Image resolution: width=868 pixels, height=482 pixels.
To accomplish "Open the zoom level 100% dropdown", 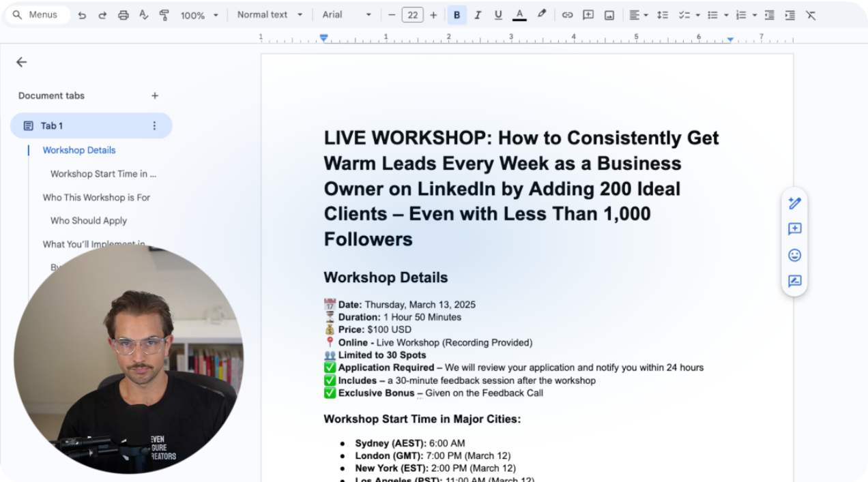I will tap(199, 15).
